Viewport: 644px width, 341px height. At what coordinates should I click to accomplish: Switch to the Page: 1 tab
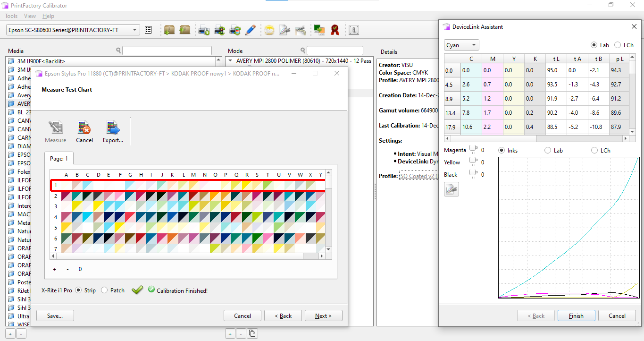click(x=59, y=159)
